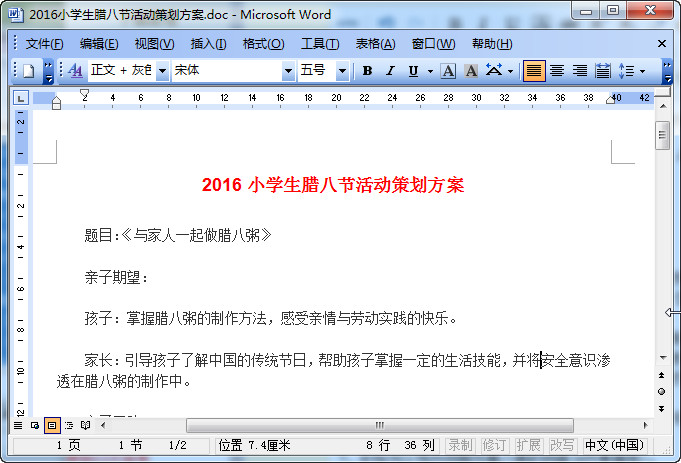Click the tab stop type selector
The width and height of the screenshot is (681, 463).
[x=21, y=98]
